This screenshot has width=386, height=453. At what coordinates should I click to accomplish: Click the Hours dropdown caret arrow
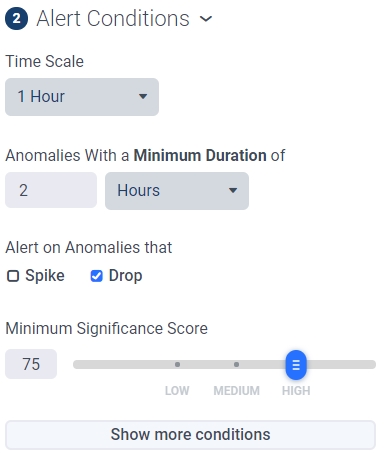tap(233, 191)
